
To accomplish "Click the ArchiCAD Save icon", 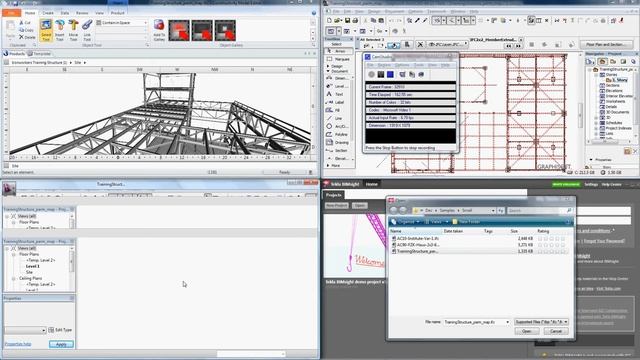I will tap(347, 20).
